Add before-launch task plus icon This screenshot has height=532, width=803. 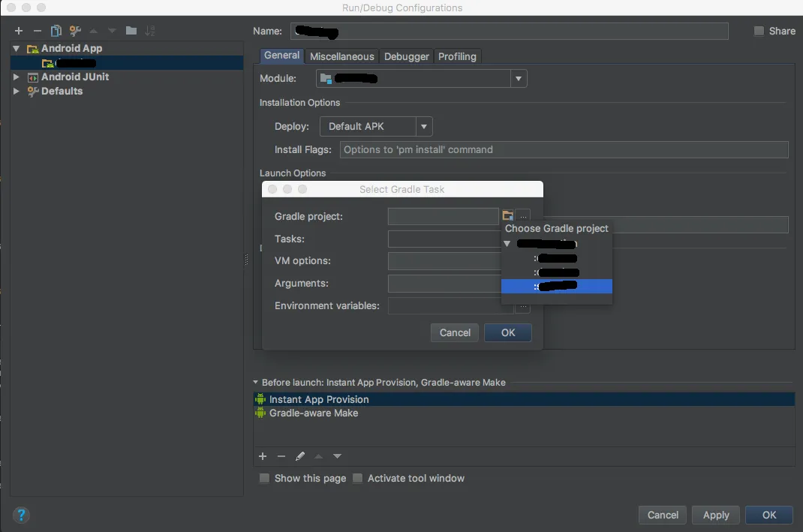[263, 455]
